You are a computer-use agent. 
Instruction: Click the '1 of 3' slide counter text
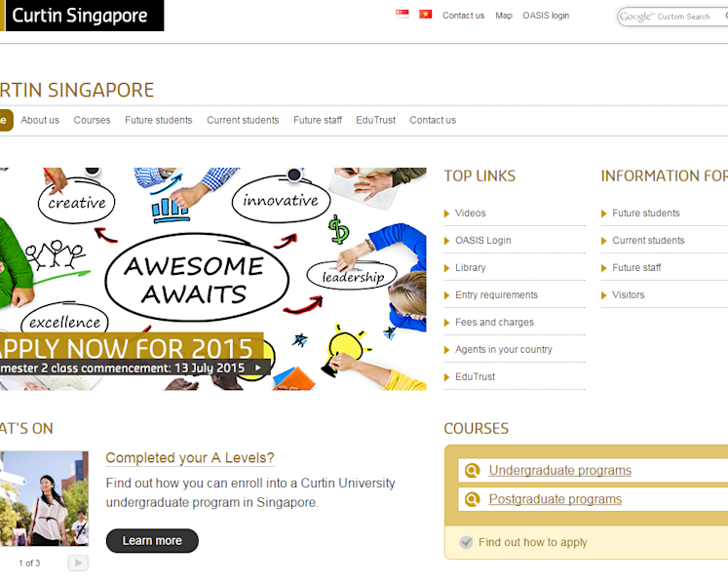29,564
